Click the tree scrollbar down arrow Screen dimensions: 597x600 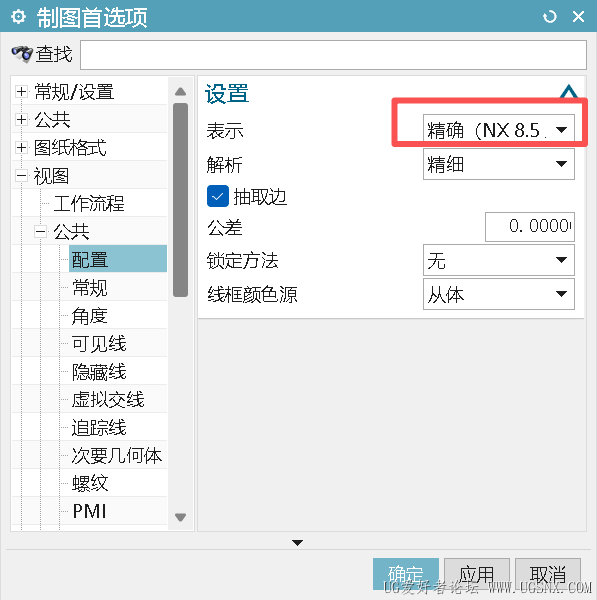(180, 517)
